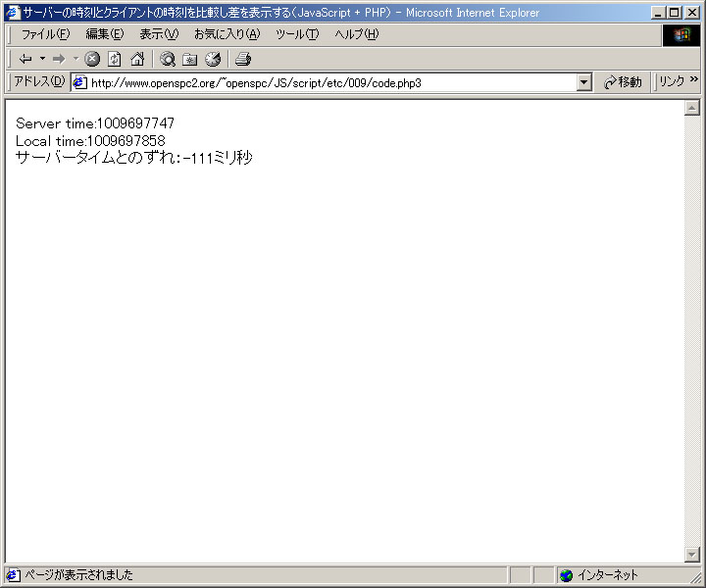The image size is (706, 588).
Task: Click the scrollbar up arrow
Action: tap(691, 108)
